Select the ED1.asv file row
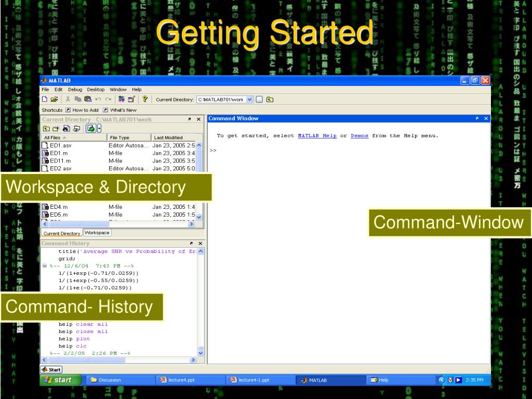This screenshot has height=399, width=532. tap(118, 145)
